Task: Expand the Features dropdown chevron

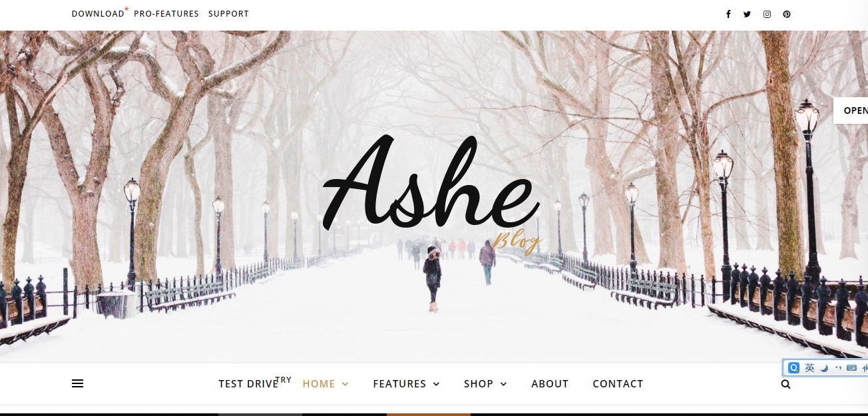Action: coord(436,384)
